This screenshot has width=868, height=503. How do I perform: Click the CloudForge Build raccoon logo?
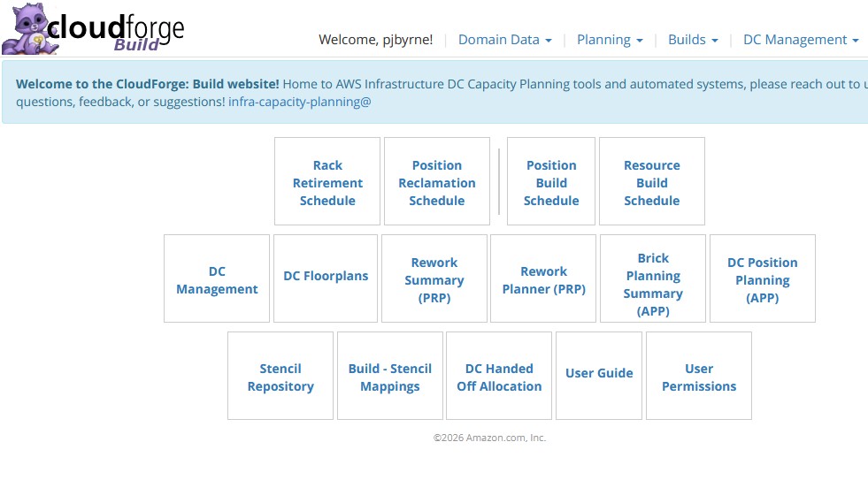pos(93,30)
